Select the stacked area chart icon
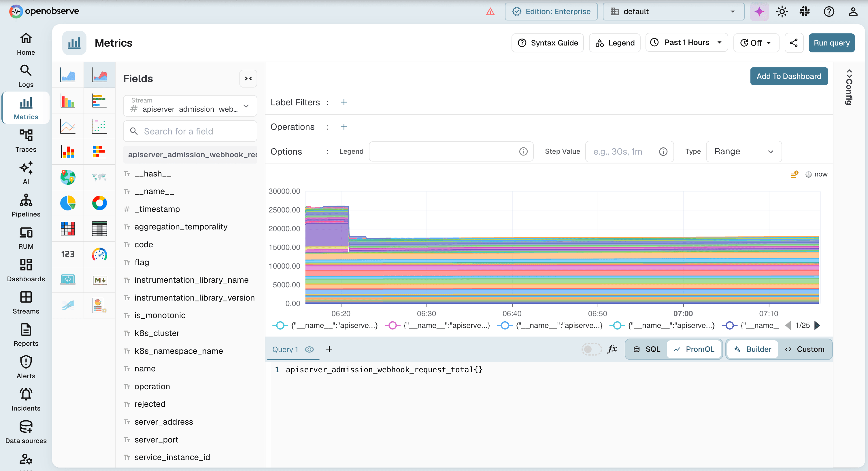 (99, 75)
